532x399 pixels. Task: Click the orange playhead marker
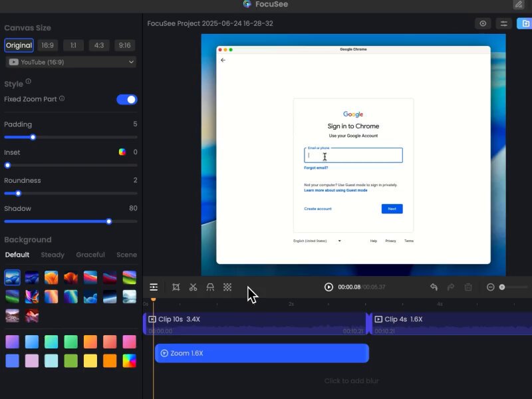[154, 300]
